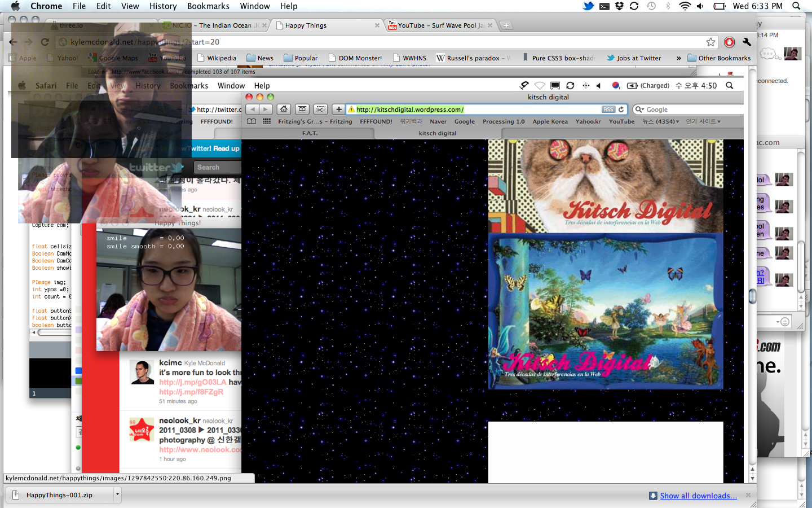Expand the HappyThings-001.zip download options arrow

[x=117, y=495]
